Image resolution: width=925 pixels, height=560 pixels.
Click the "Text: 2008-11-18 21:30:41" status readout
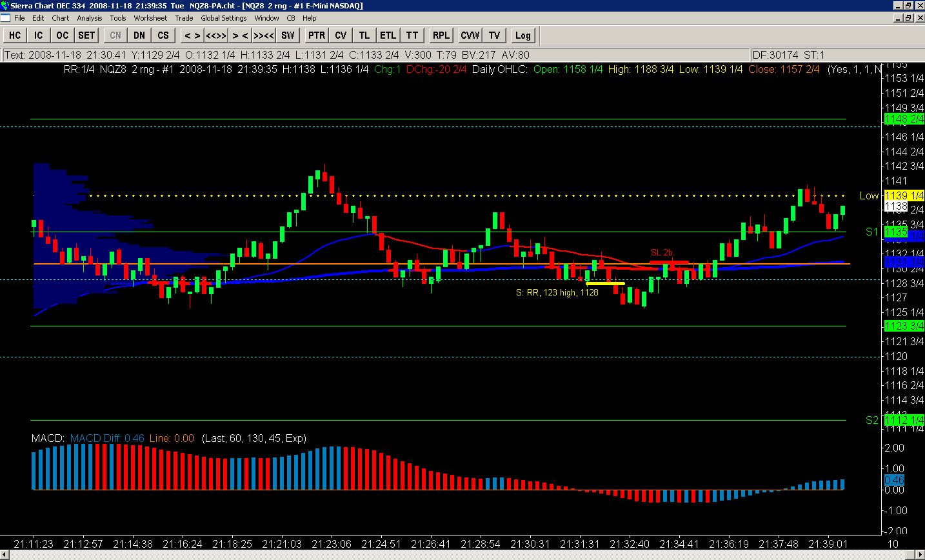(x=65, y=55)
